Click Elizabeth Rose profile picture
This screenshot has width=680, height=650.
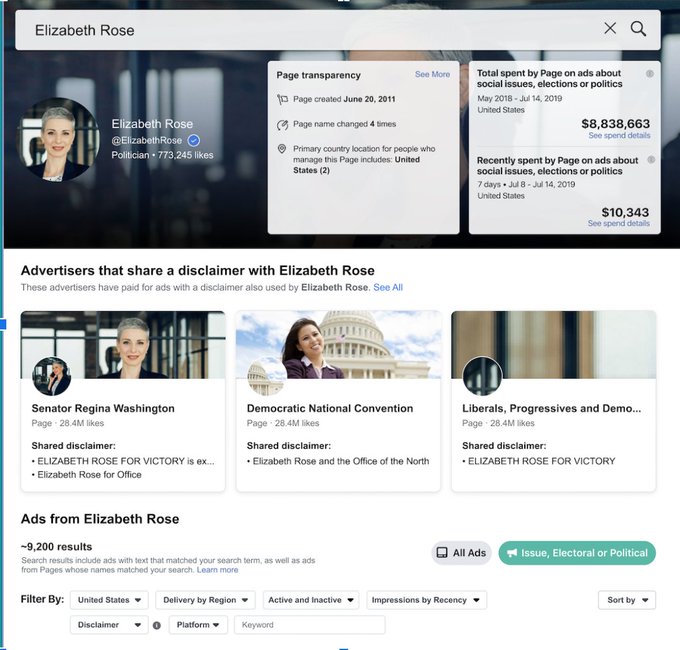click(58, 139)
